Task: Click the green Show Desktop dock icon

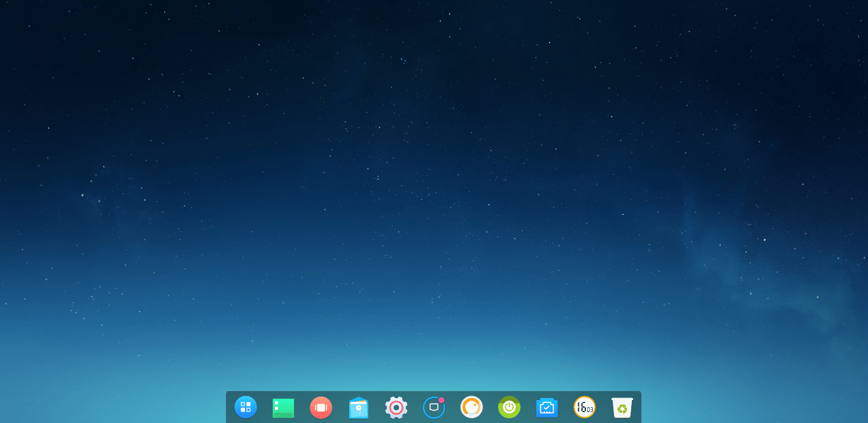Action: (x=283, y=408)
